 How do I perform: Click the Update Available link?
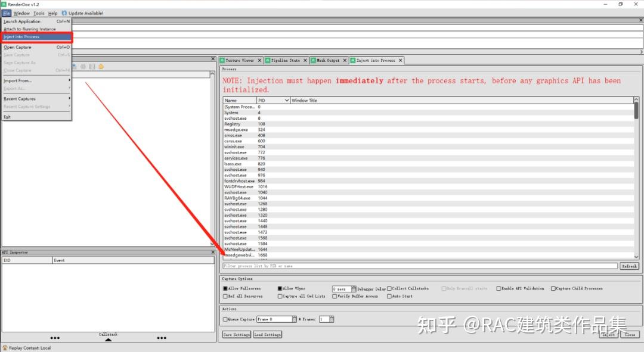tap(86, 13)
